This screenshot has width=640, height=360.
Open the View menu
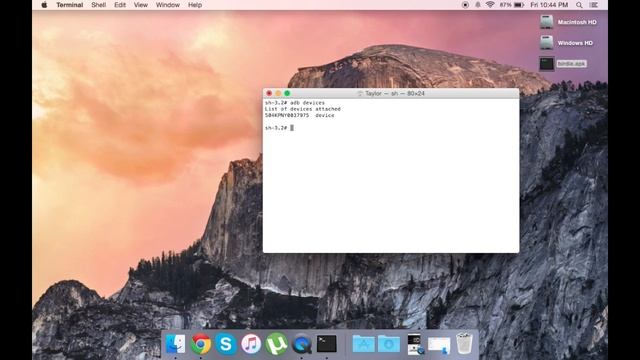pyautogui.click(x=141, y=5)
